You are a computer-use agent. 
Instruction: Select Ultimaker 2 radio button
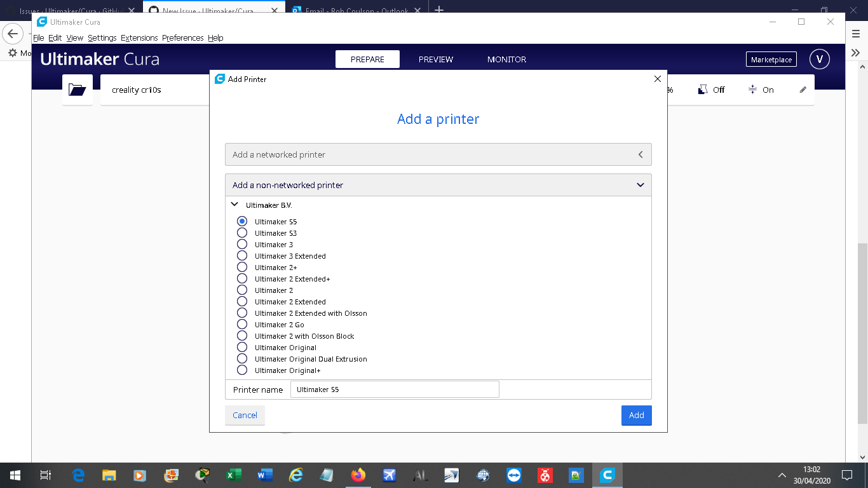point(242,290)
